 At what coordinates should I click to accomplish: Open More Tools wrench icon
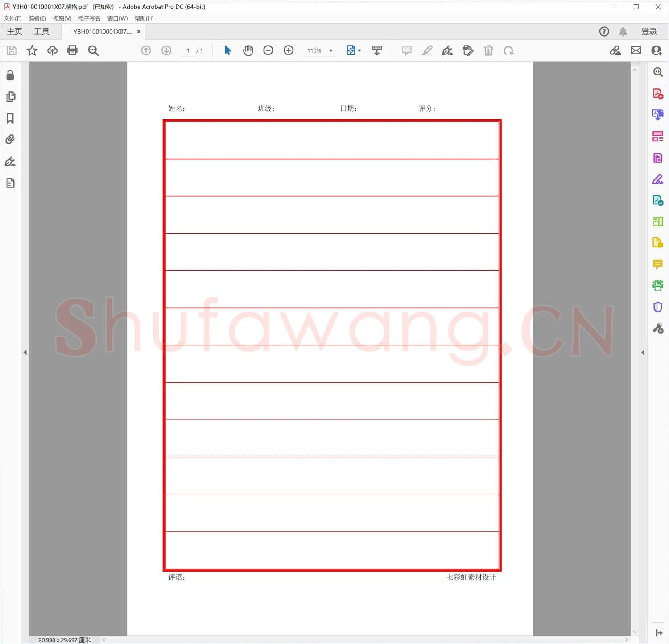658,329
